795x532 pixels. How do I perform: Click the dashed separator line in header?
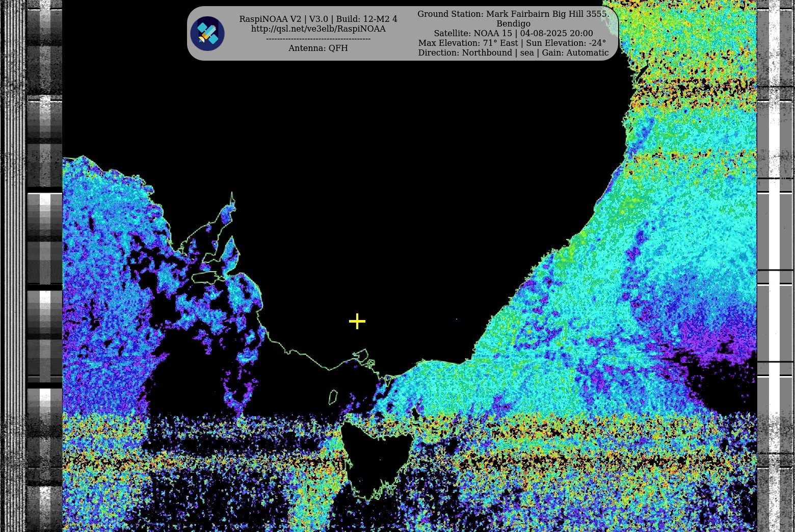click(x=318, y=39)
